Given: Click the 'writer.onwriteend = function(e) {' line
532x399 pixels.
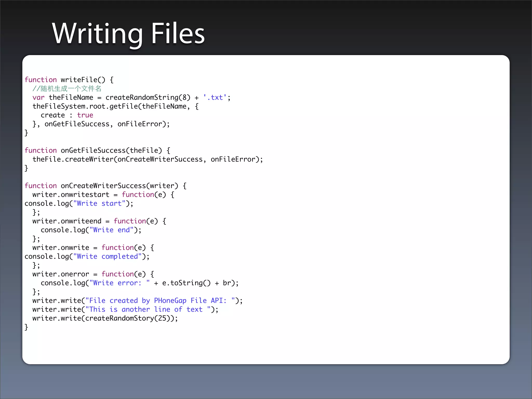Looking at the screenshot, I should [99, 221].
